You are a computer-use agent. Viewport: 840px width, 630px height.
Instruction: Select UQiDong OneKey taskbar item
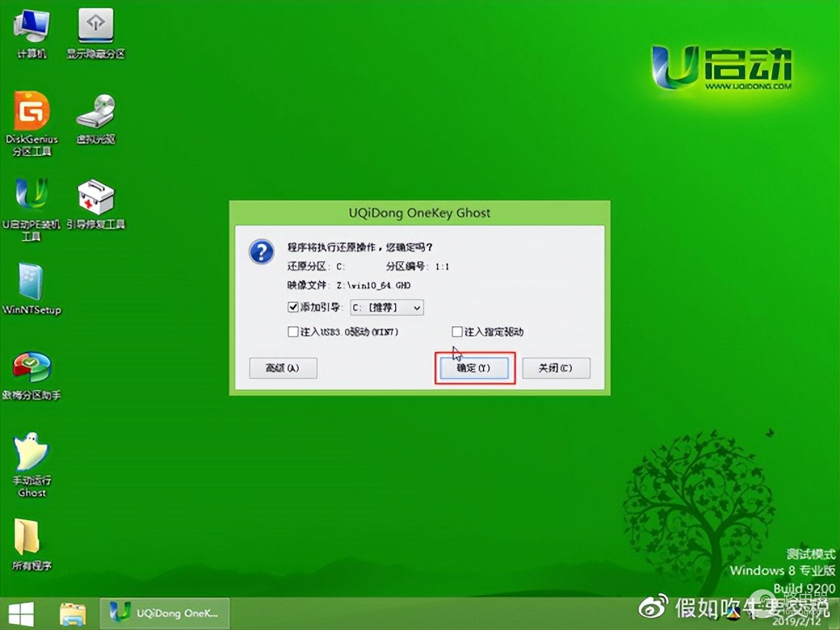coord(164,614)
